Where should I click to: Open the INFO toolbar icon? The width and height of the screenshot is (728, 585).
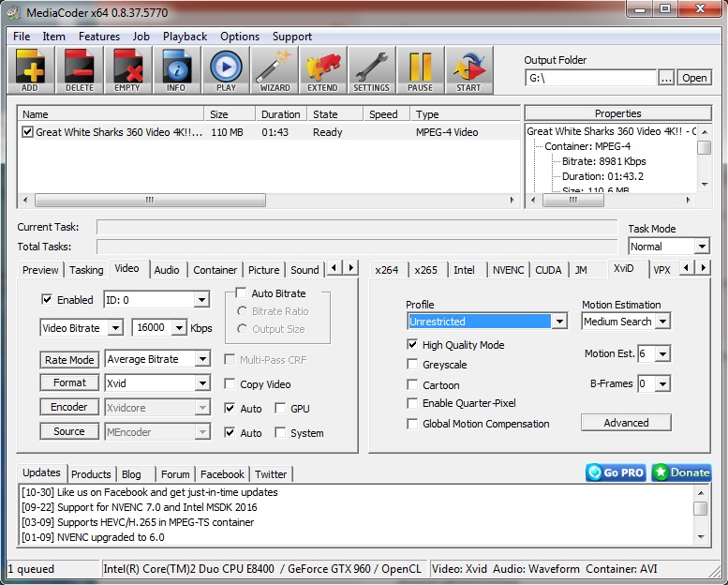[176, 70]
